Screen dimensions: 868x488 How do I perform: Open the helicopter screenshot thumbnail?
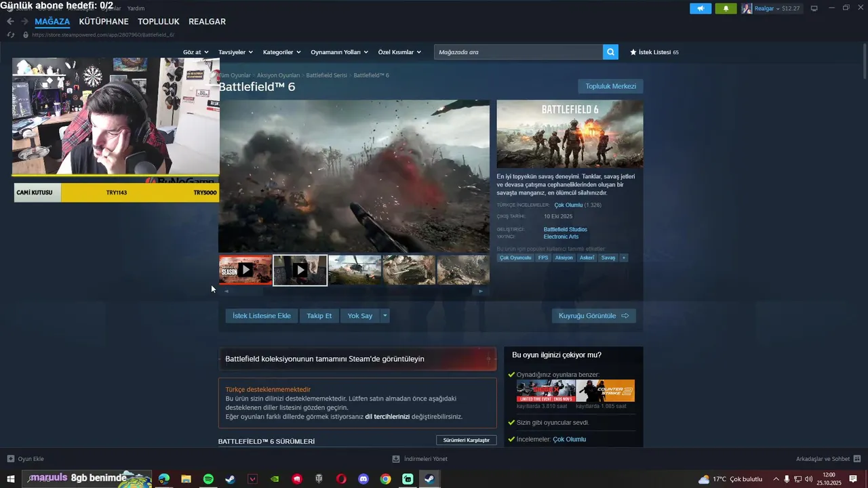tap(355, 270)
